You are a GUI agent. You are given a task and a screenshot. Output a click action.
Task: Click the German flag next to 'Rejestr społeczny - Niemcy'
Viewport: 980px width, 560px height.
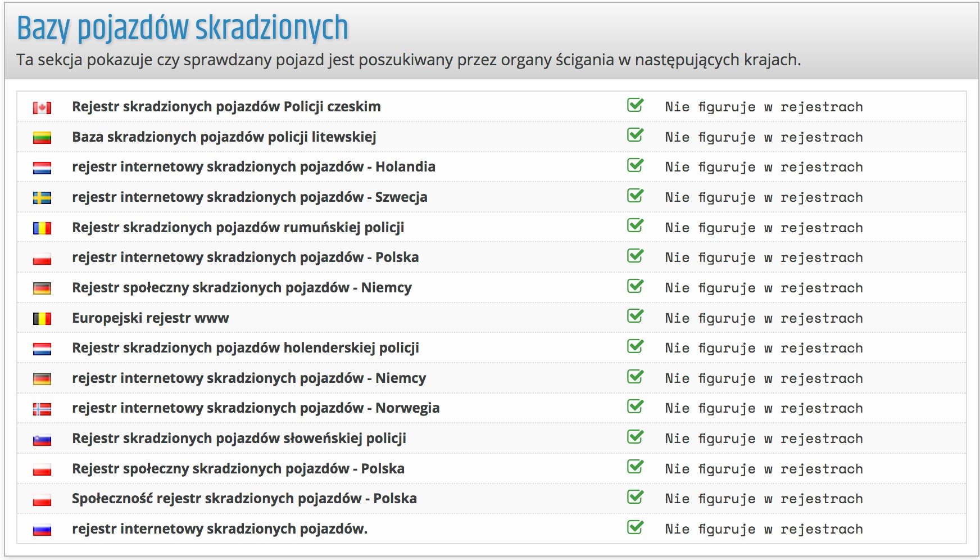point(42,288)
